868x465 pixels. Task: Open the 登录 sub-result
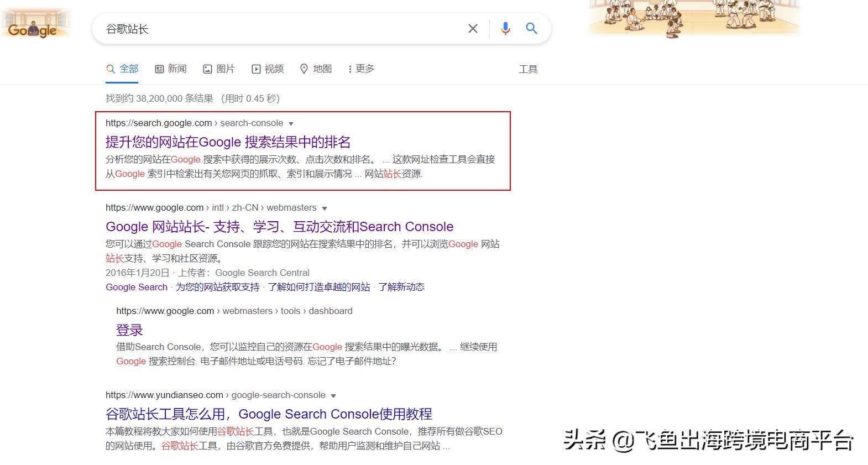pyautogui.click(x=129, y=330)
